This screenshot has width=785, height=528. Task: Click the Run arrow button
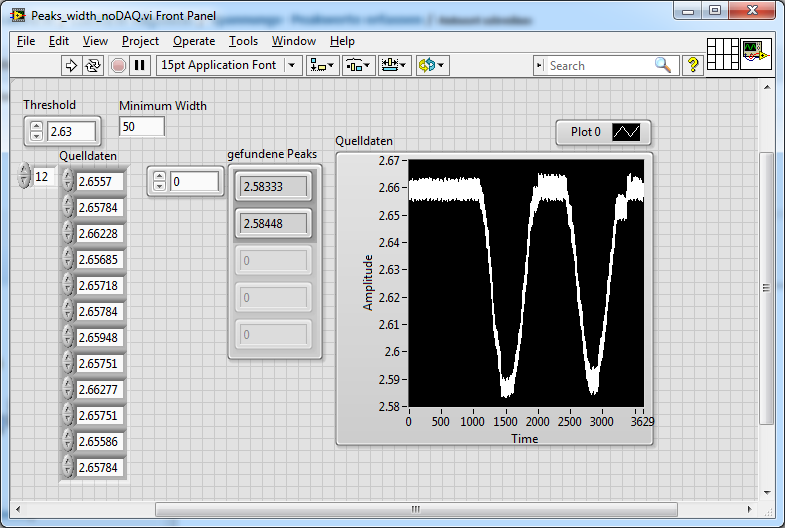coord(71,65)
